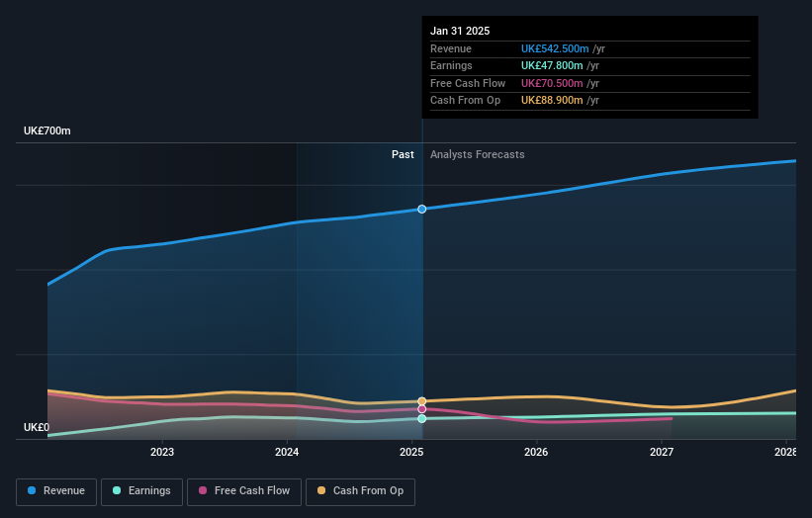Click the blue Revenue data point on the chart
The width and height of the screenshot is (812, 518).
tap(422, 209)
